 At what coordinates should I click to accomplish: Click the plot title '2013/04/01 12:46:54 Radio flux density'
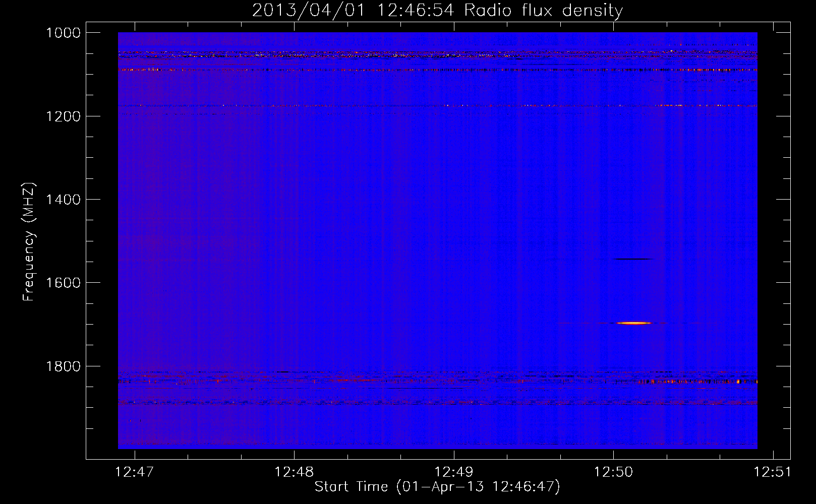tap(437, 10)
